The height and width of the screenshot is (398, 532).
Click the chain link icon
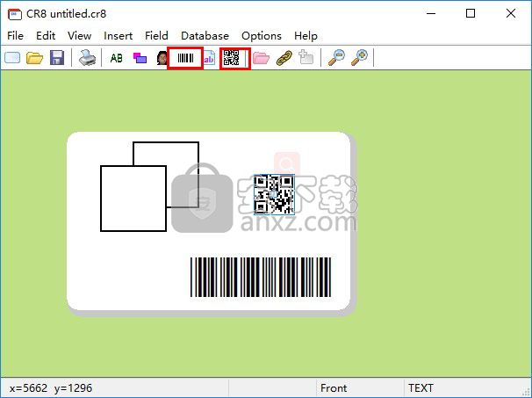[x=284, y=58]
